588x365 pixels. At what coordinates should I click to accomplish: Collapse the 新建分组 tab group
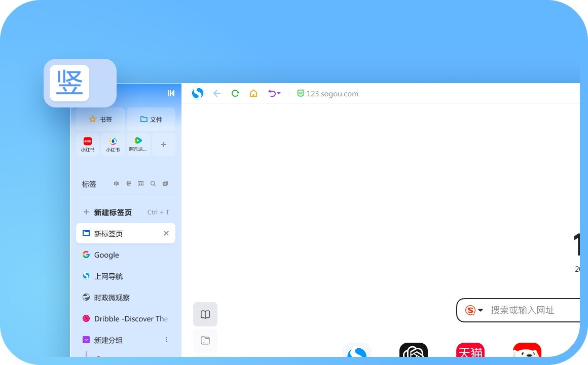tap(86, 340)
